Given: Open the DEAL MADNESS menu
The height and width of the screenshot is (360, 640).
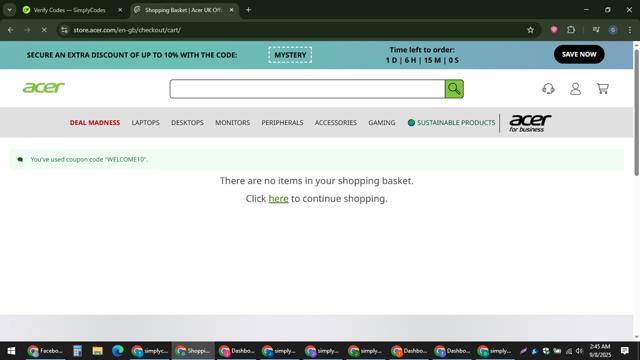Looking at the screenshot, I should 95,122.
